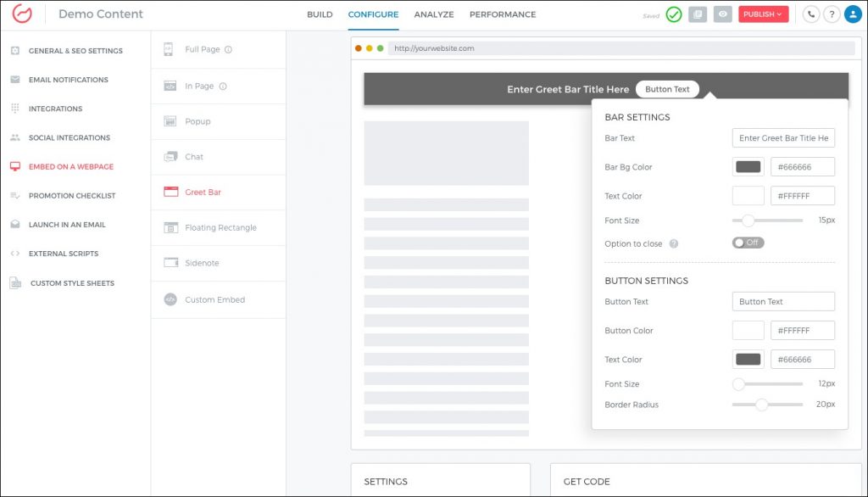
Task: Click the Option to close help icon
Action: (674, 244)
